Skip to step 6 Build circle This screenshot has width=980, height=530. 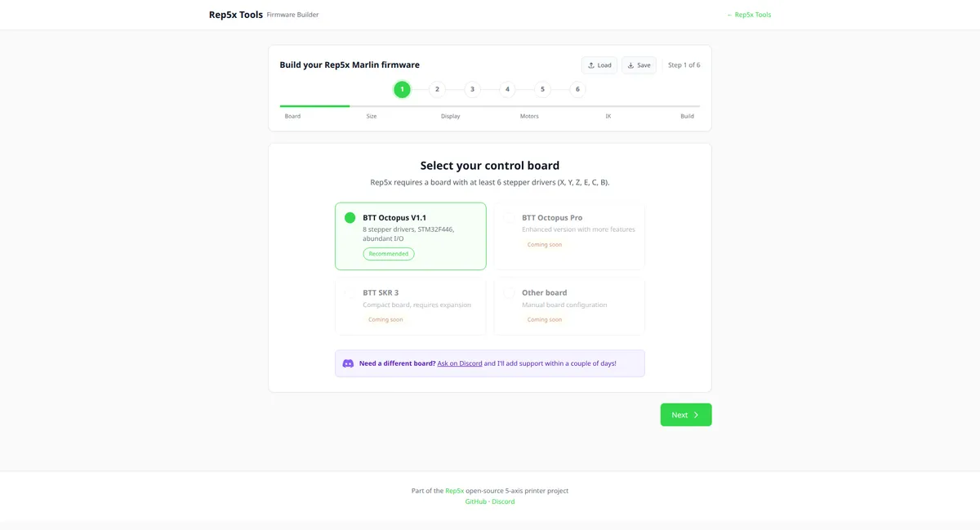pyautogui.click(x=577, y=90)
